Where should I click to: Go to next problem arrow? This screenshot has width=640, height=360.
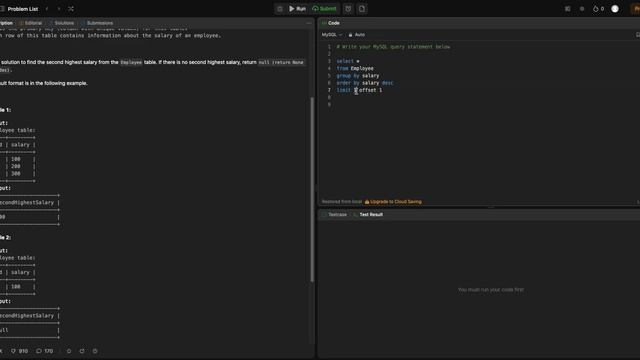59,9
